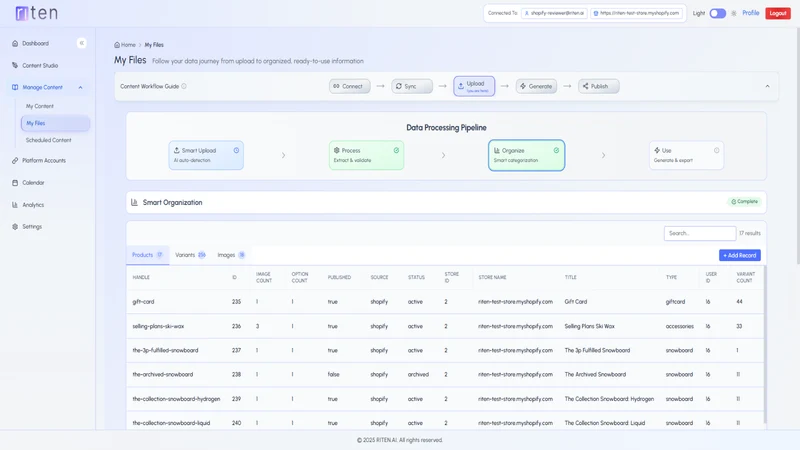Viewport: 800px width, 450px height.
Task: Click the 'accessories' type cell
Action: tap(680, 326)
